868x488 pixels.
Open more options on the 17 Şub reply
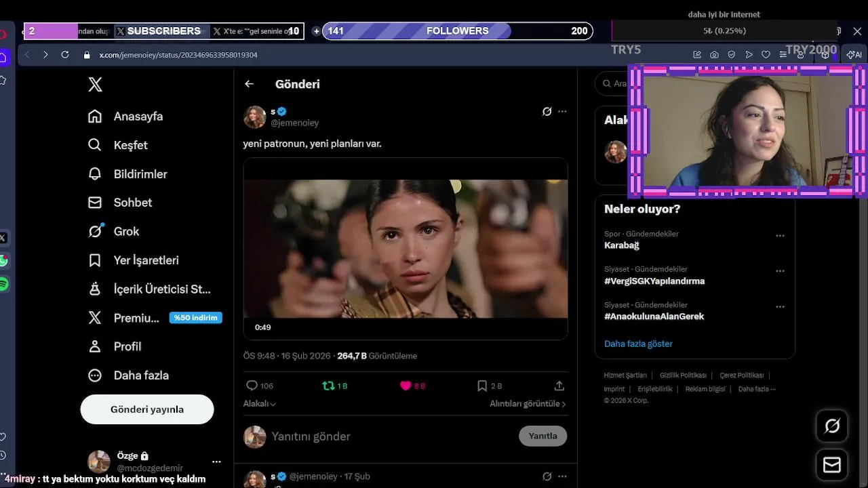562,476
